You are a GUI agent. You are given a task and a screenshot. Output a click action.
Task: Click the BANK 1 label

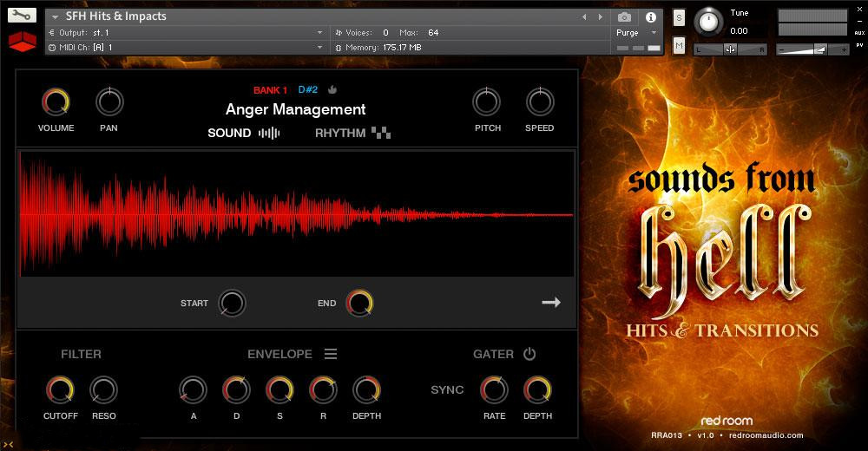[270, 90]
